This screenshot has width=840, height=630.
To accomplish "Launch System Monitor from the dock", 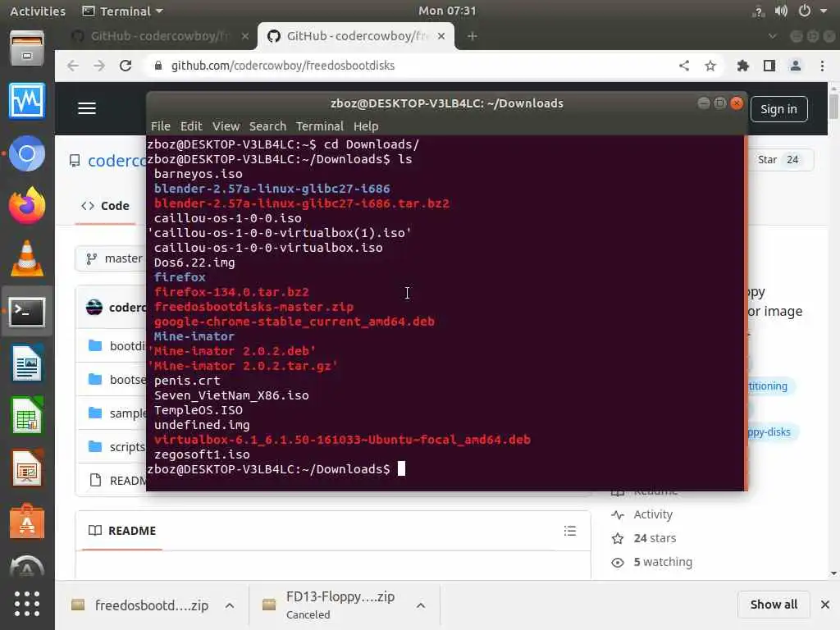I will tap(27, 101).
